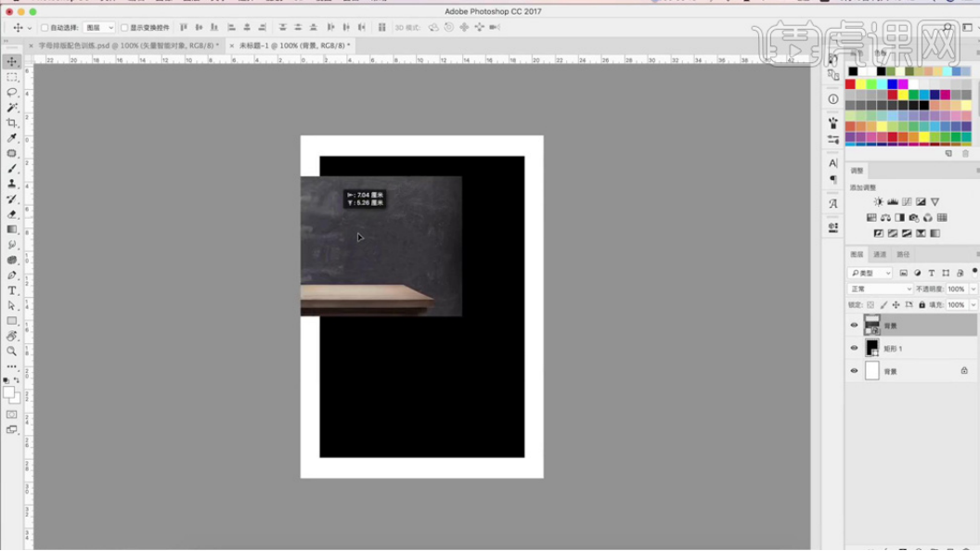This screenshot has height=551, width=980.
Task: Add a Color Balance adjustment
Action: point(885,217)
